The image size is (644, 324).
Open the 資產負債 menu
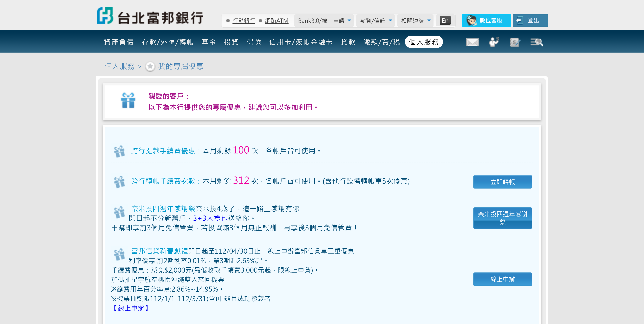tap(119, 42)
